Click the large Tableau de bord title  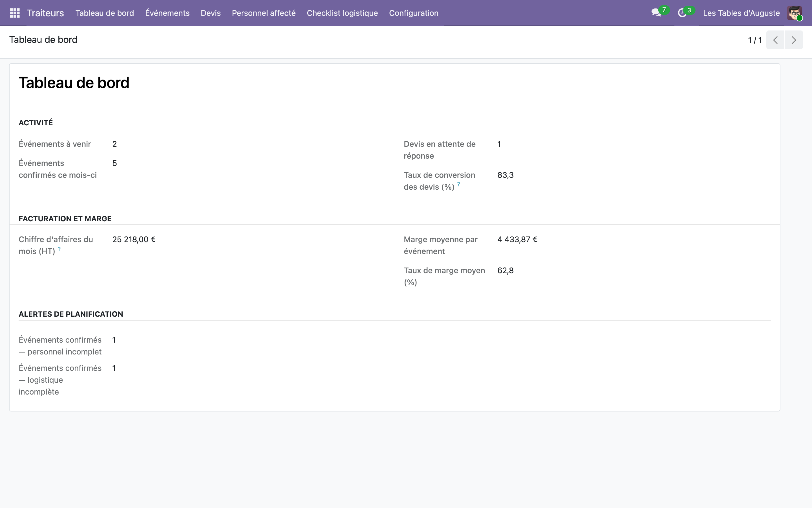tap(74, 83)
